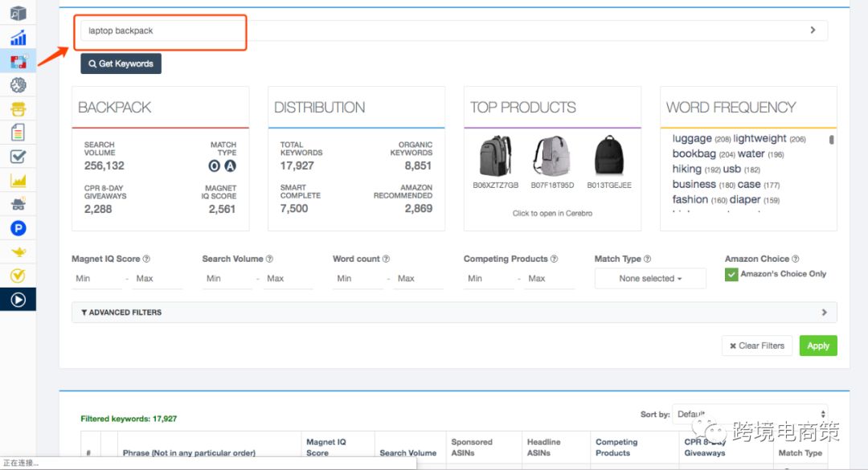Select the yellow genie lamp icon
This screenshot has height=470, width=868.
pyautogui.click(x=18, y=252)
